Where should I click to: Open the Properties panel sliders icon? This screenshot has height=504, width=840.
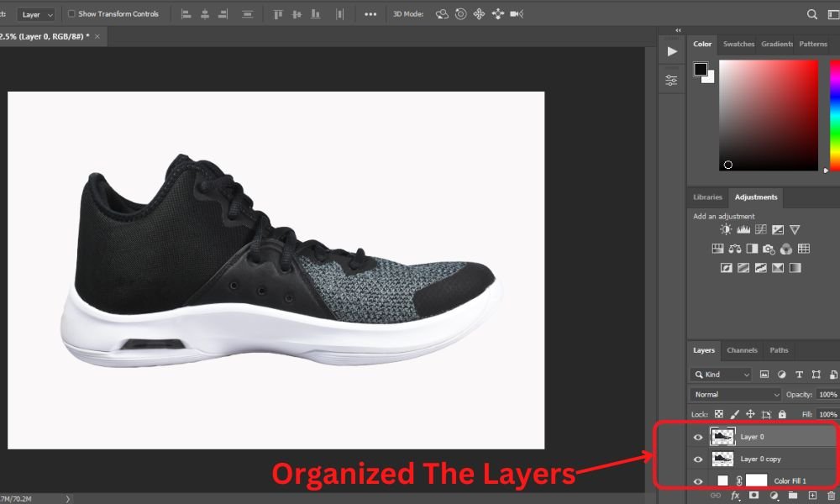coord(671,81)
